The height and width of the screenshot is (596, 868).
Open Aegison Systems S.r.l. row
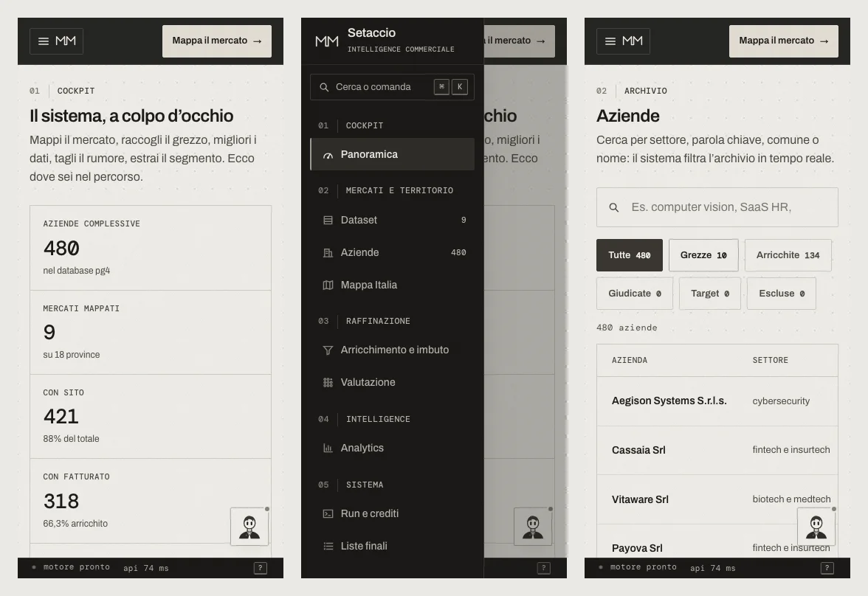pos(717,401)
